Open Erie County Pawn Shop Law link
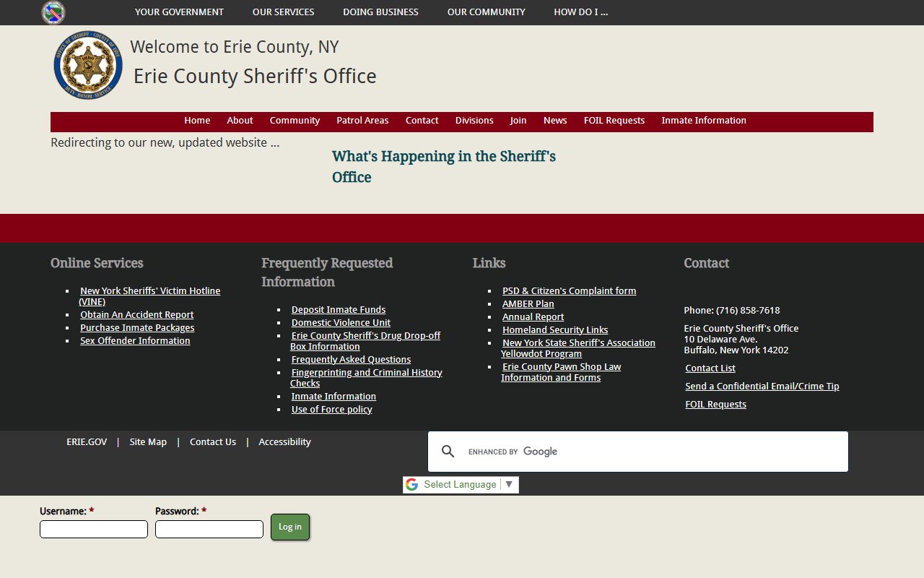This screenshot has height=578, width=924. (561, 372)
